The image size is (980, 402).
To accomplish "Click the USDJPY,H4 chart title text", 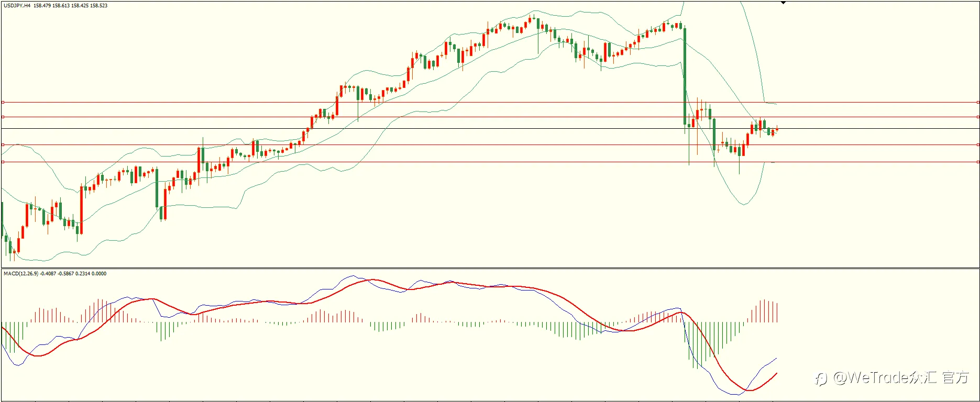I will [x=17, y=6].
